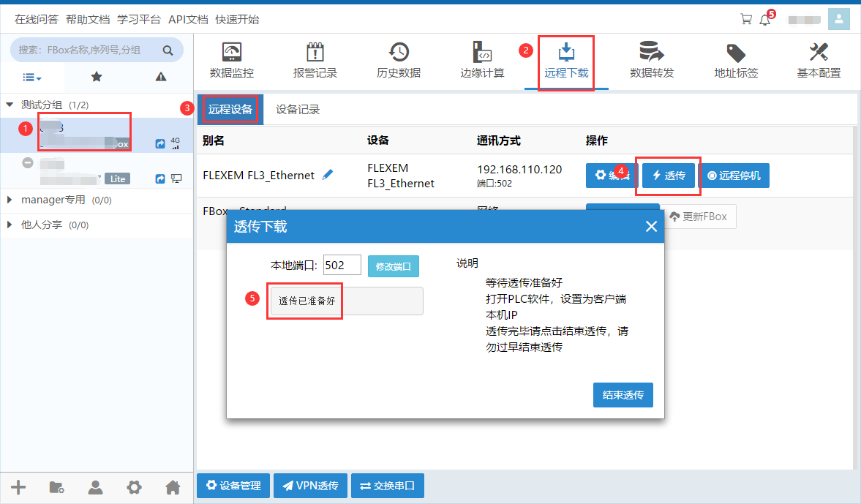Click the plus icon to add FBox
Image resolution: width=861 pixels, height=504 pixels.
18,487
